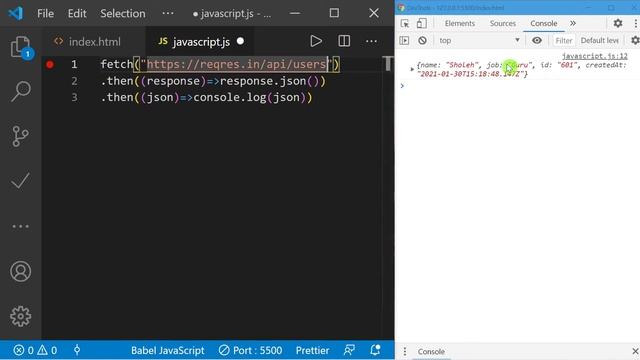The width and height of the screenshot is (640, 360).
Task: Switch to the javascript.js tab
Action: [x=200, y=42]
